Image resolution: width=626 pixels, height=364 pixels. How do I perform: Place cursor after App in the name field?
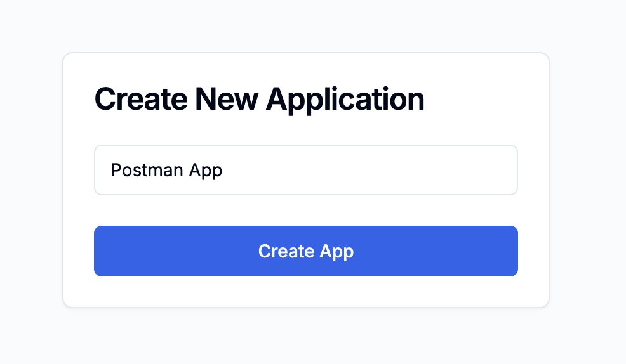[x=223, y=171]
